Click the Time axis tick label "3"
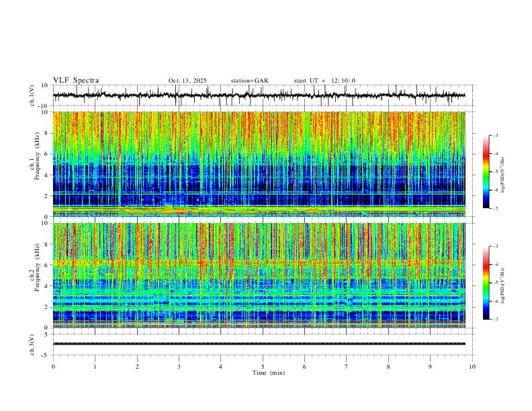Viewport: 532px width, 411px height. [x=179, y=367]
